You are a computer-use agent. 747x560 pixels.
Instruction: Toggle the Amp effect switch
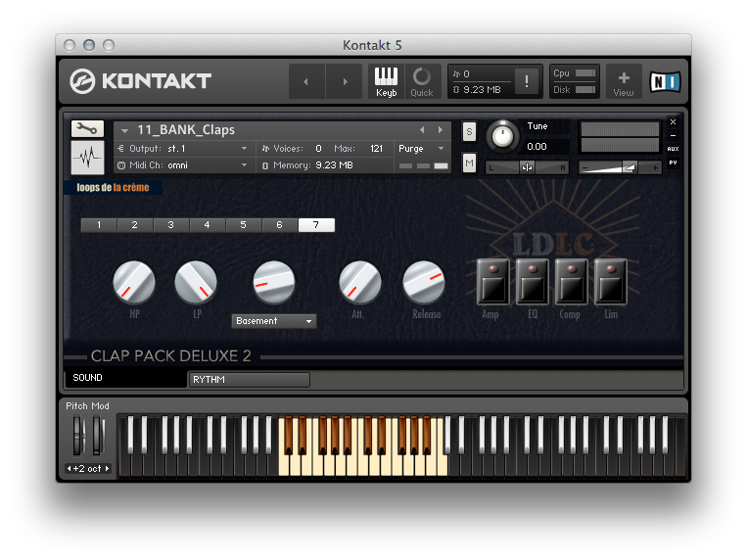click(493, 282)
